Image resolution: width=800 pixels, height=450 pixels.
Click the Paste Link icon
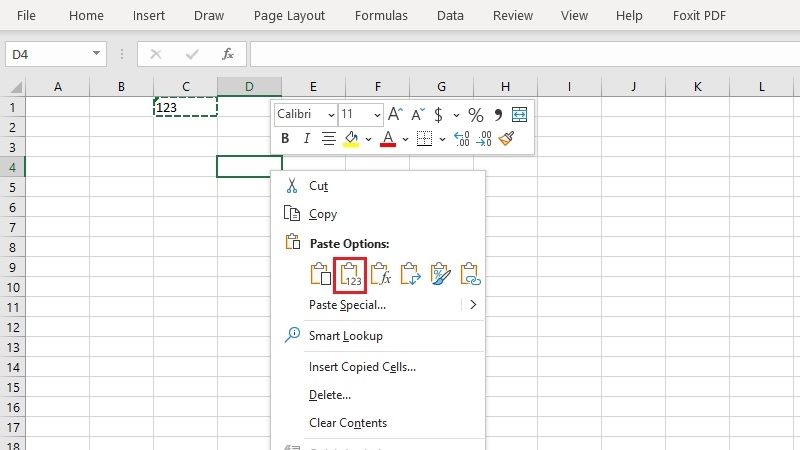[470, 274]
